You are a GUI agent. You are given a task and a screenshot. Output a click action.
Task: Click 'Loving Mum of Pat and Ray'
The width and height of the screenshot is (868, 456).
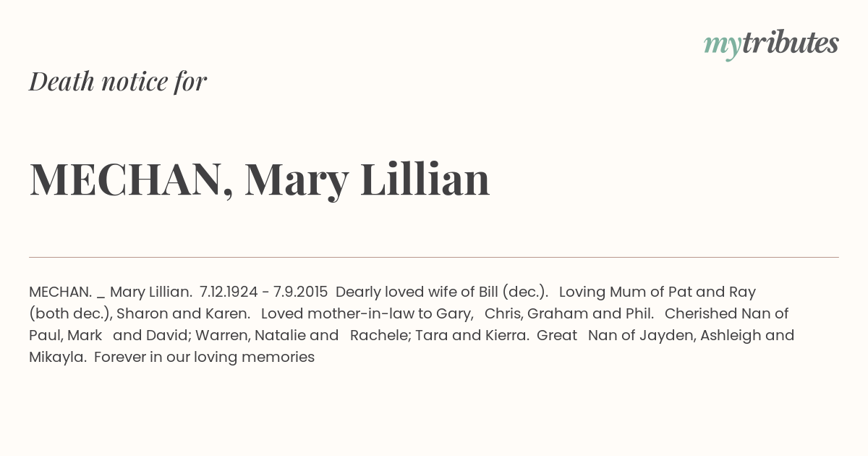(x=658, y=292)
